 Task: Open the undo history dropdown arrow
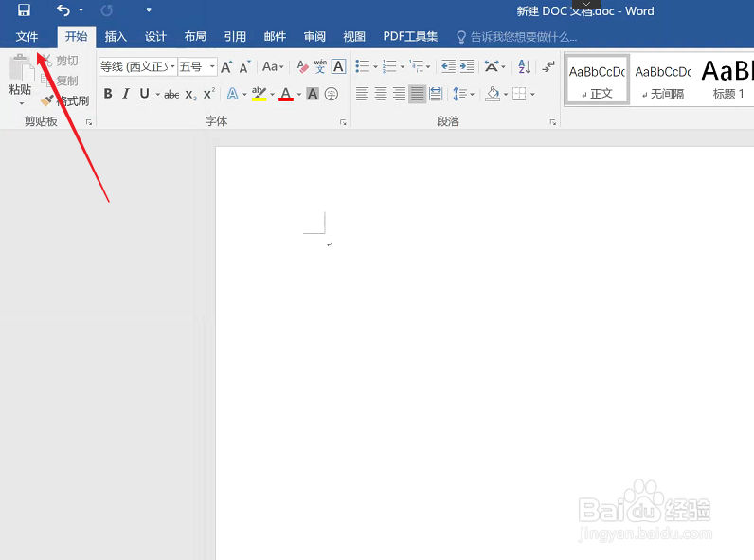point(81,10)
